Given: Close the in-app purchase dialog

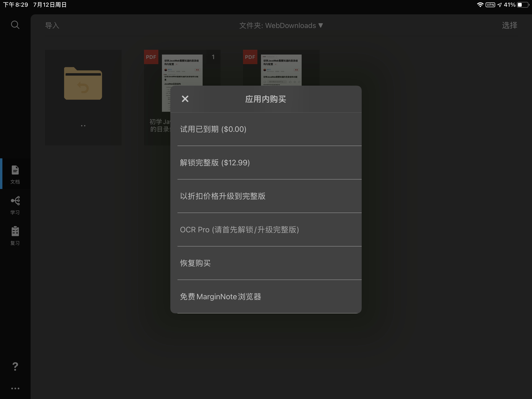Looking at the screenshot, I should pos(185,99).
